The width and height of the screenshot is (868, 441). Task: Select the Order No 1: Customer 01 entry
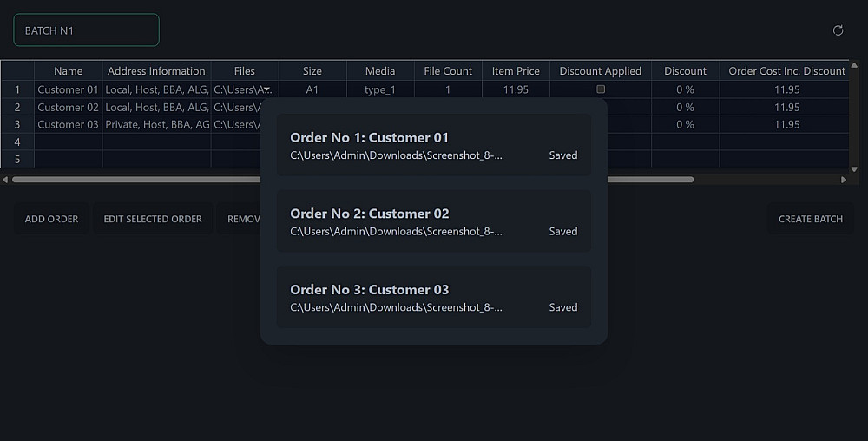pos(433,146)
